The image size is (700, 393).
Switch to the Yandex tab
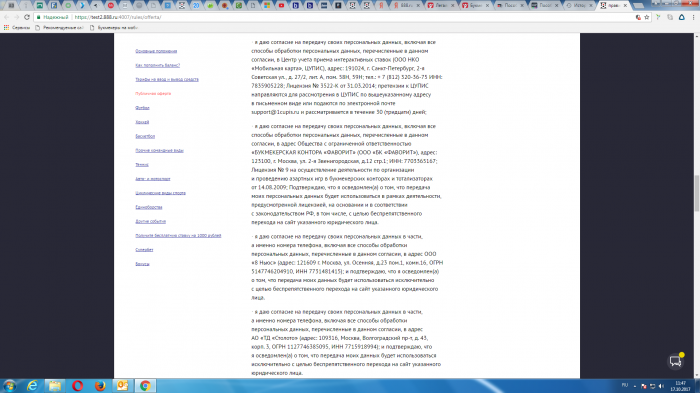(x=381, y=5)
